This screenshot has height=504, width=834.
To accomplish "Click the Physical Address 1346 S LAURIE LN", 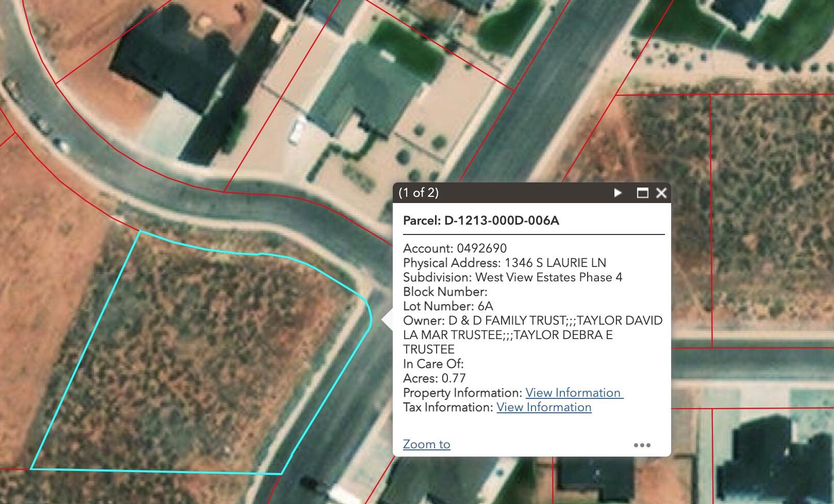I will [x=504, y=263].
